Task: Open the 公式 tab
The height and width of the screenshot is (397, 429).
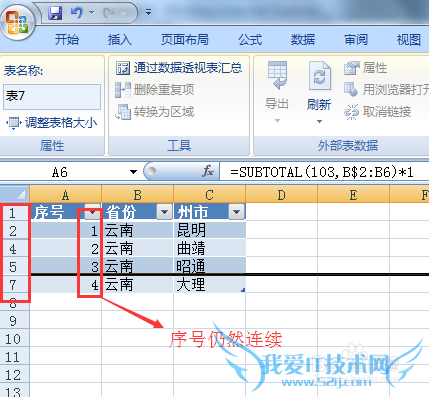Action: click(x=250, y=40)
